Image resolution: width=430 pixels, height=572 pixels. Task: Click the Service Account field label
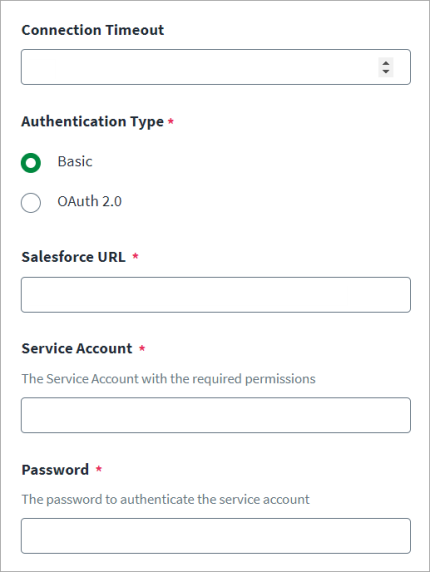tap(77, 348)
